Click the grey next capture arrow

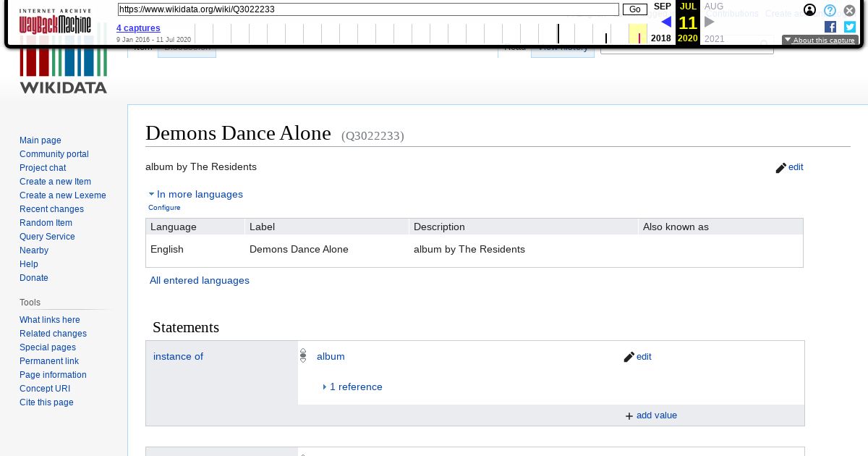pyautogui.click(x=709, y=22)
